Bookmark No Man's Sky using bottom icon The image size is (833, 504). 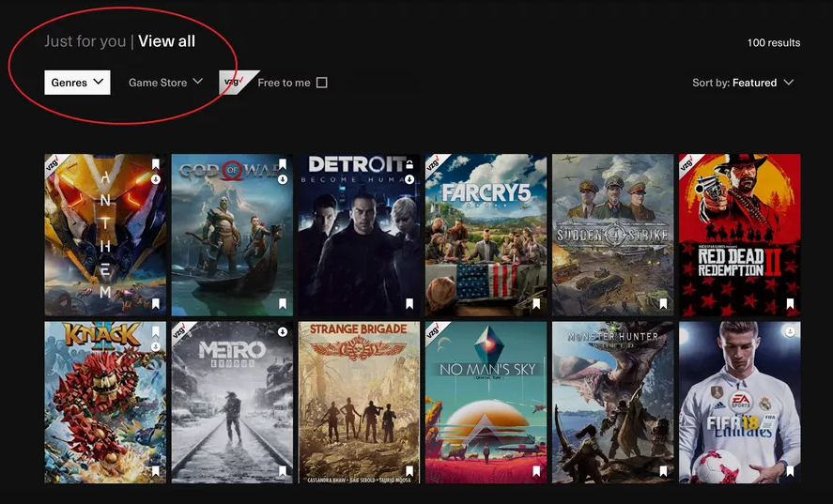tap(536, 471)
